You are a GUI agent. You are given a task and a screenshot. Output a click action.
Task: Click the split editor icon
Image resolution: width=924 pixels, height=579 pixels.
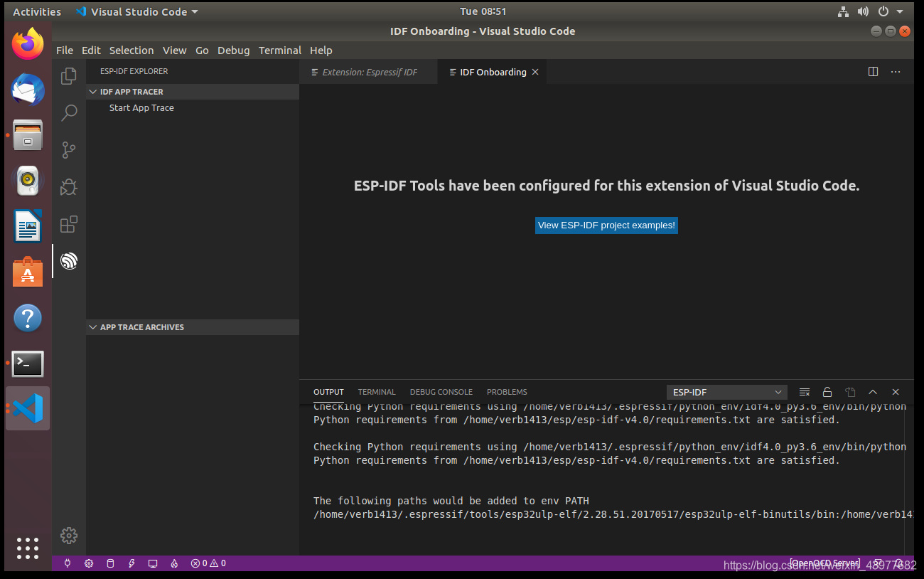point(874,72)
